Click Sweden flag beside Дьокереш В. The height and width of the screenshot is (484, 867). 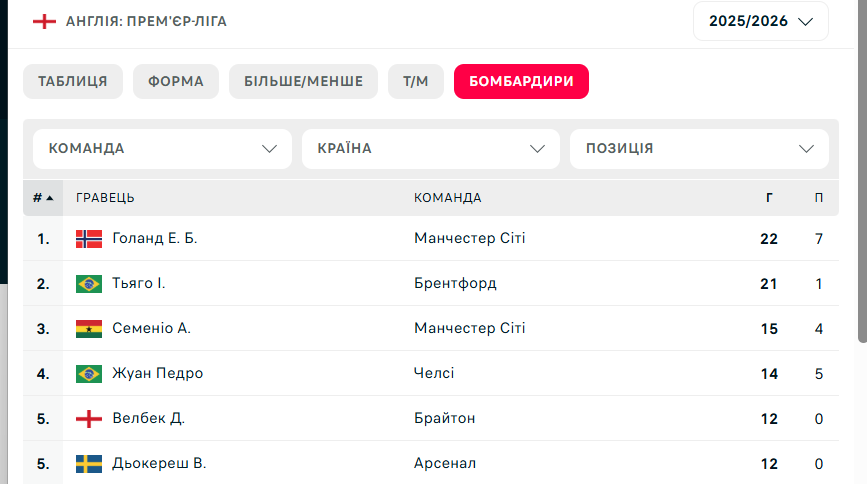88,464
